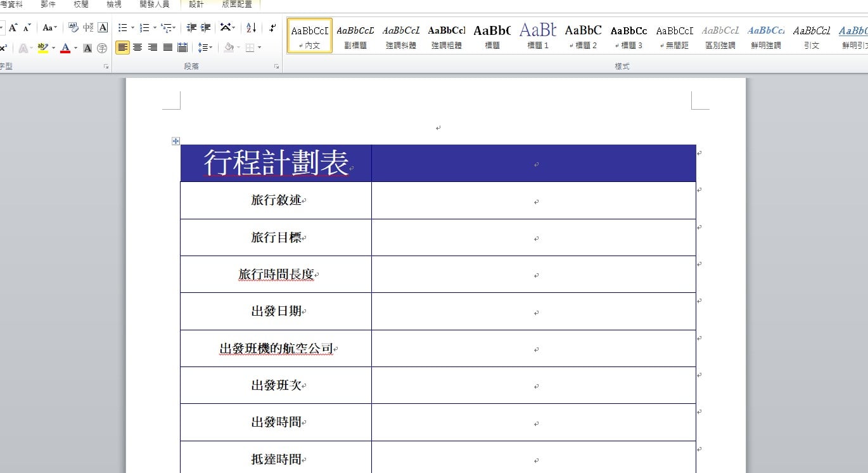Viewport: 868px width, 473px height.
Task: Apply the multilevel list icon
Action: [x=166, y=28]
